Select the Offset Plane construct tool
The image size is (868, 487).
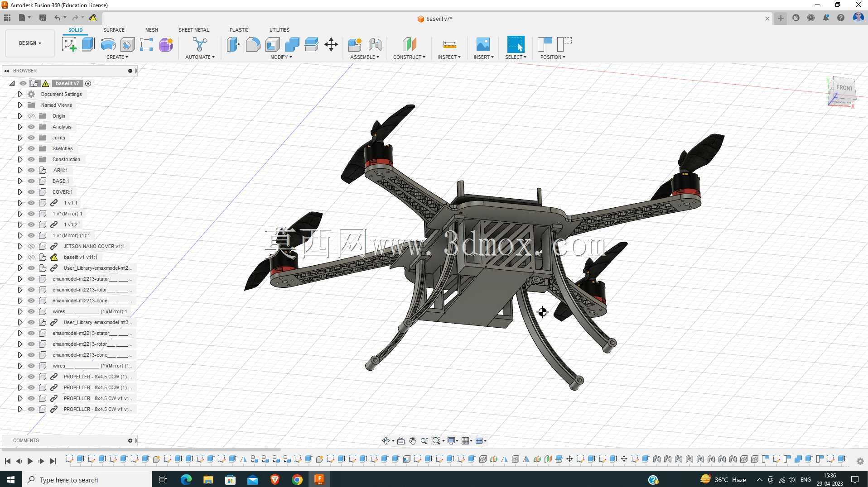409,44
